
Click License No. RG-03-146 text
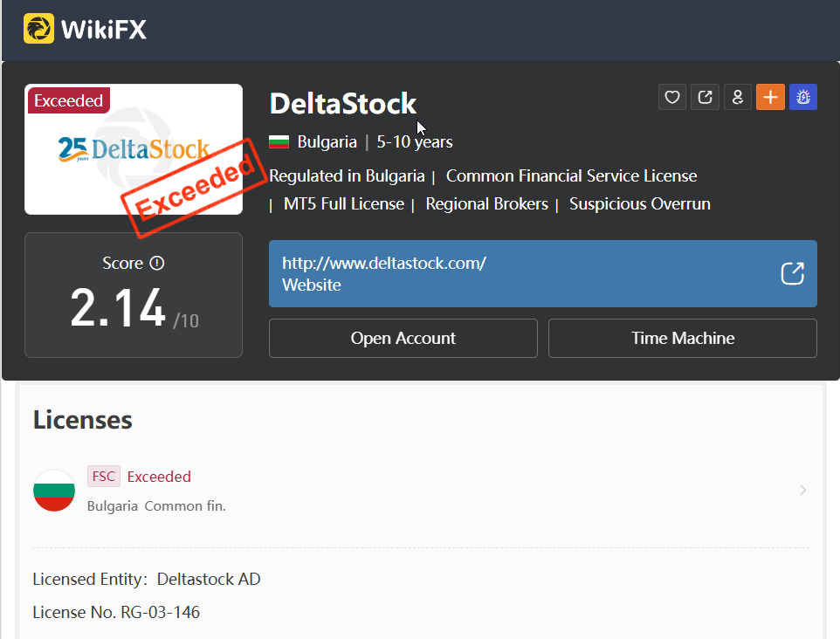[x=116, y=612]
